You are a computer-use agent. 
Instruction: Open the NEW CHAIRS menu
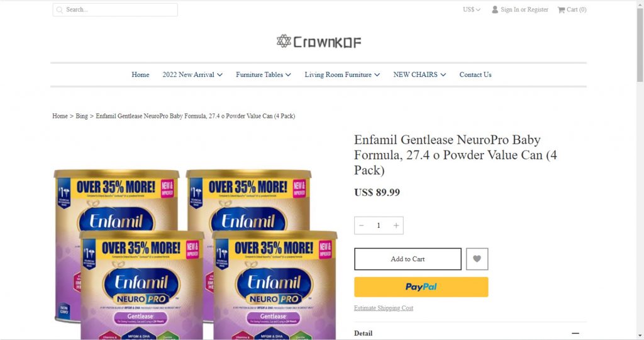[x=419, y=74]
